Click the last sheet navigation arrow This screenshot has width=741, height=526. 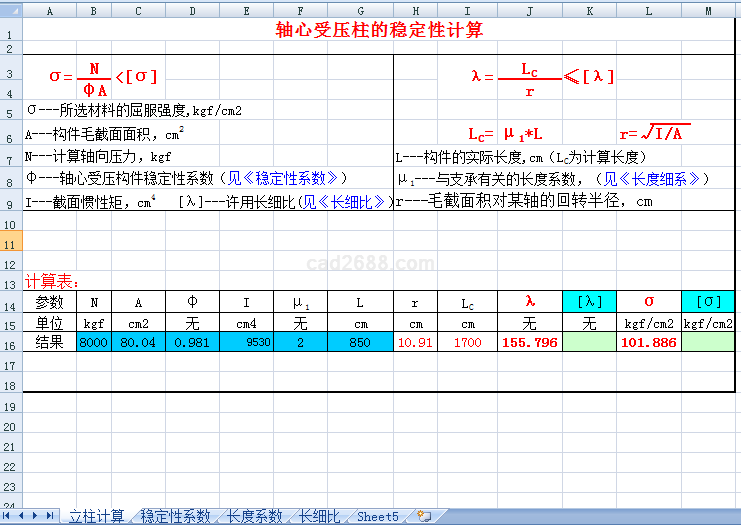51,516
